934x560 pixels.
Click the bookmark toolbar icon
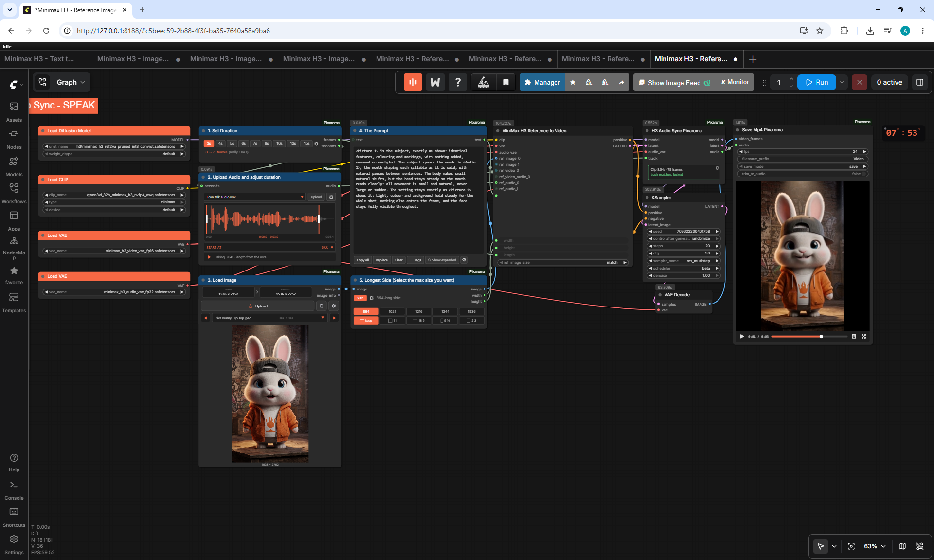pyautogui.click(x=506, y=82)
